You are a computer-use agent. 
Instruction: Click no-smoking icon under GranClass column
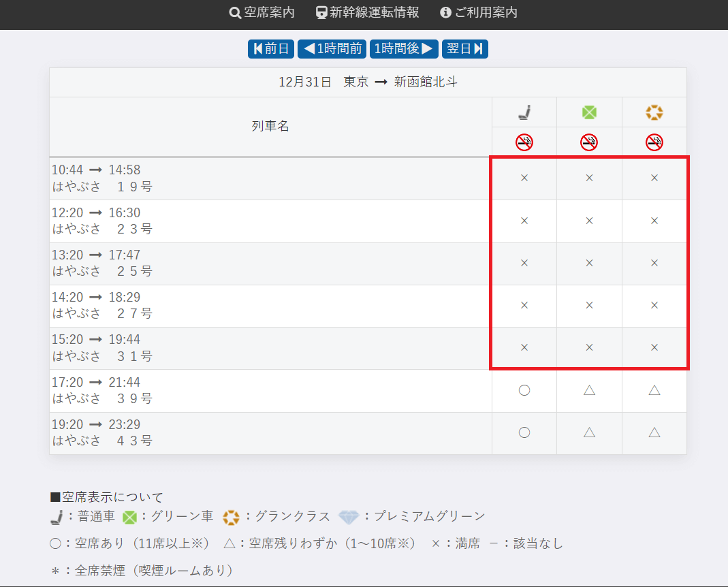[654, 142]
